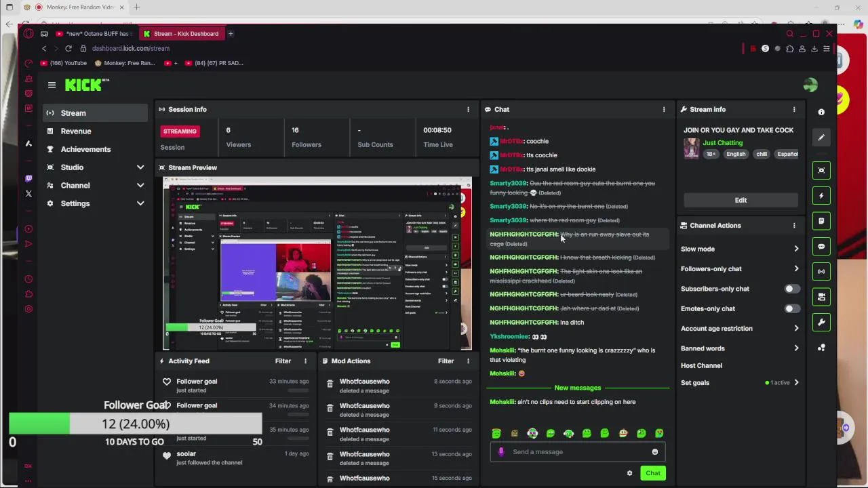Switch to Stream - Kick Dashboard tab

(x=181, y=34)
